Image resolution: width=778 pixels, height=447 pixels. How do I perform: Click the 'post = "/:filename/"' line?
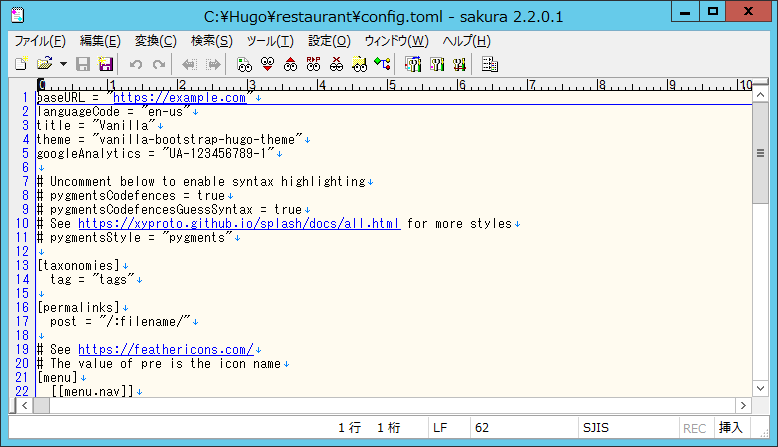120,321
